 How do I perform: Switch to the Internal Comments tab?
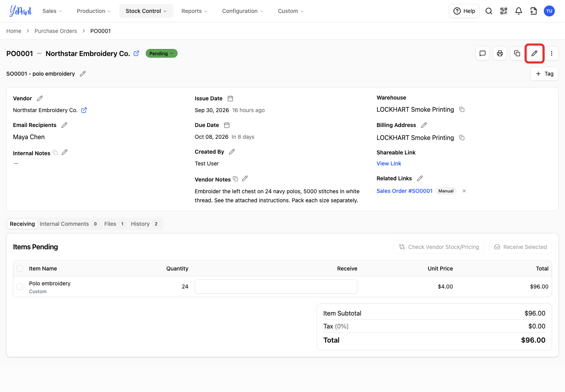point(69,224)
